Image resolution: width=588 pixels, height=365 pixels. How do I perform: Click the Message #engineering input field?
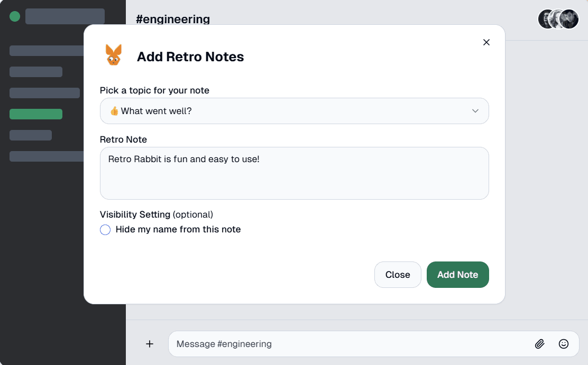(x=373, y=344)
